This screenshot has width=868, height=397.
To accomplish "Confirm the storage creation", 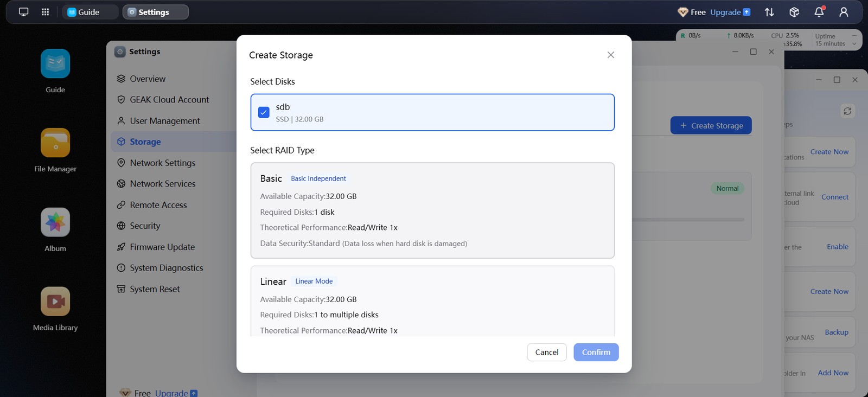I will pyautogui.click(x=596, y=352).
